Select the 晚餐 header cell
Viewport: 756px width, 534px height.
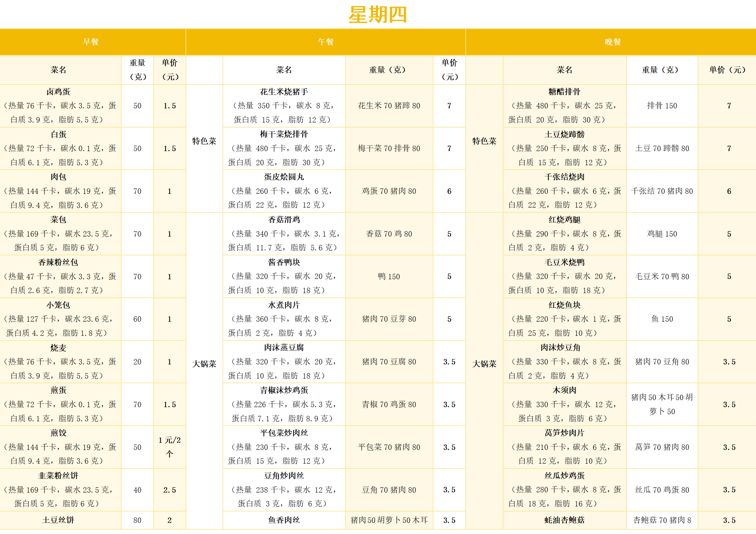pyautogui.click(x=613, y=42)
